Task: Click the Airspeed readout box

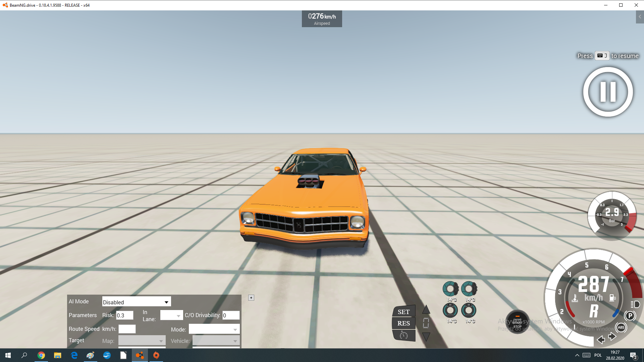Action: (322, 19)
